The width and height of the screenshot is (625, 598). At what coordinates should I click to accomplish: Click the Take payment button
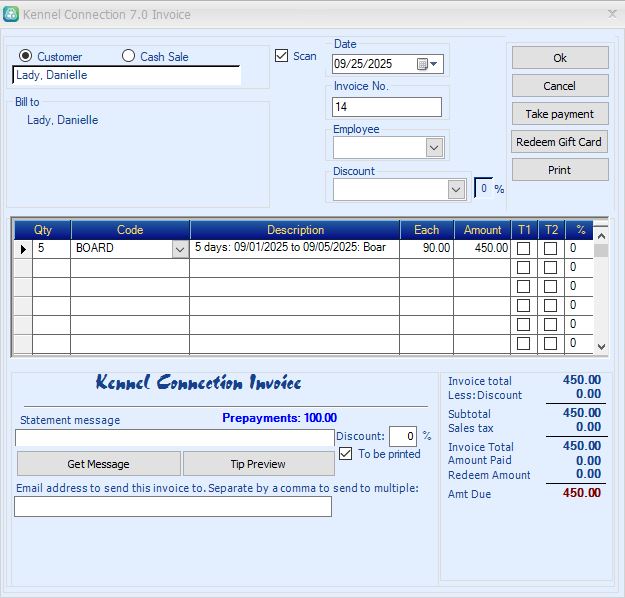[560, 114]
